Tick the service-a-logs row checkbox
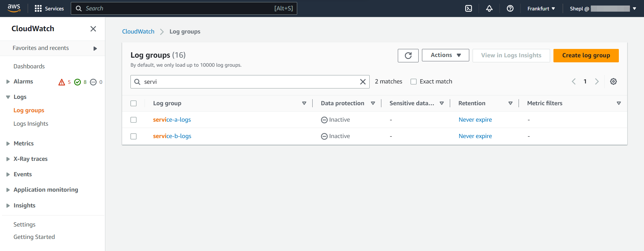The width and height of the screenshot is (644, 251). click(x=133, y=120)
